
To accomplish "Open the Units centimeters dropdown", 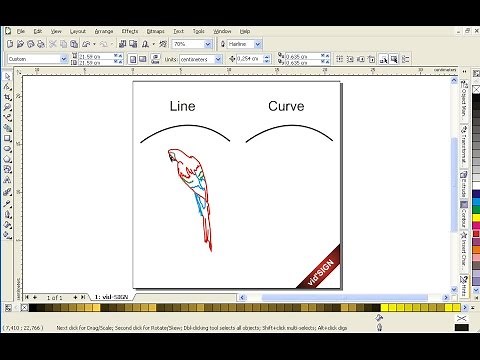I will (218, 59).
